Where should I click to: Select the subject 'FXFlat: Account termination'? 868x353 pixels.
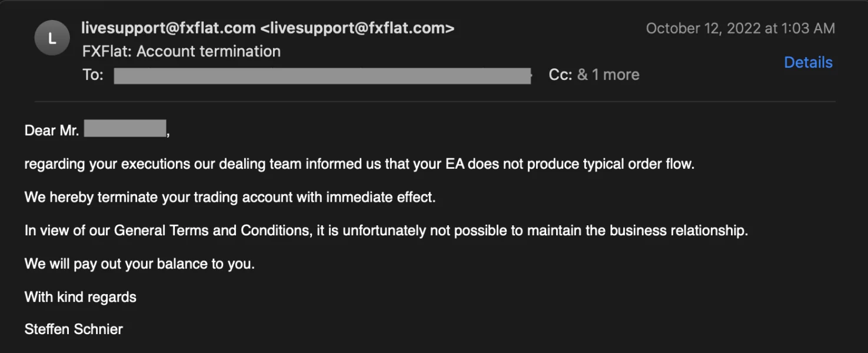point(181,51)
